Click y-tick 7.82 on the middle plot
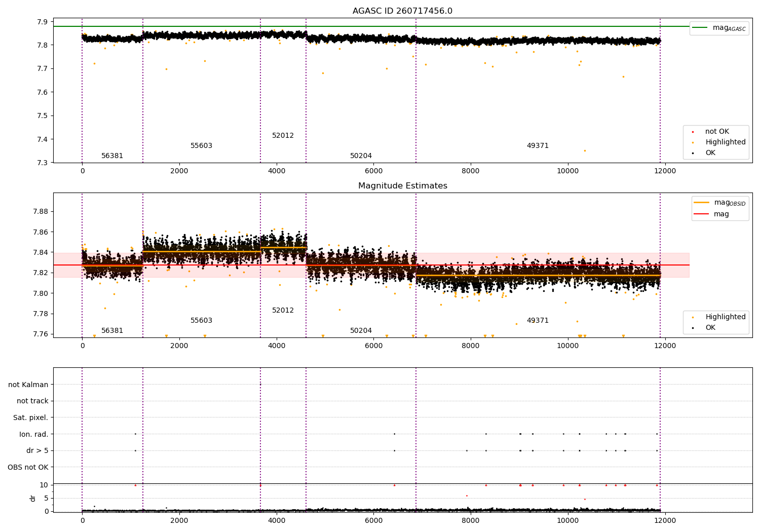 (x=40, y=273)
